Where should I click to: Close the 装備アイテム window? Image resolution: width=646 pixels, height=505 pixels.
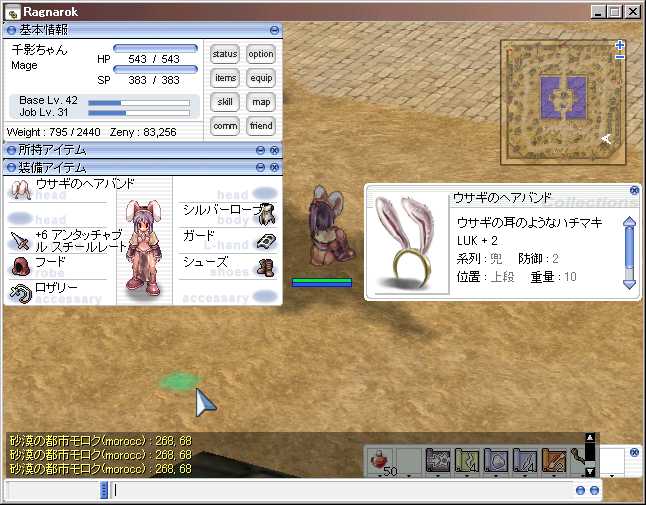[274, 167]
